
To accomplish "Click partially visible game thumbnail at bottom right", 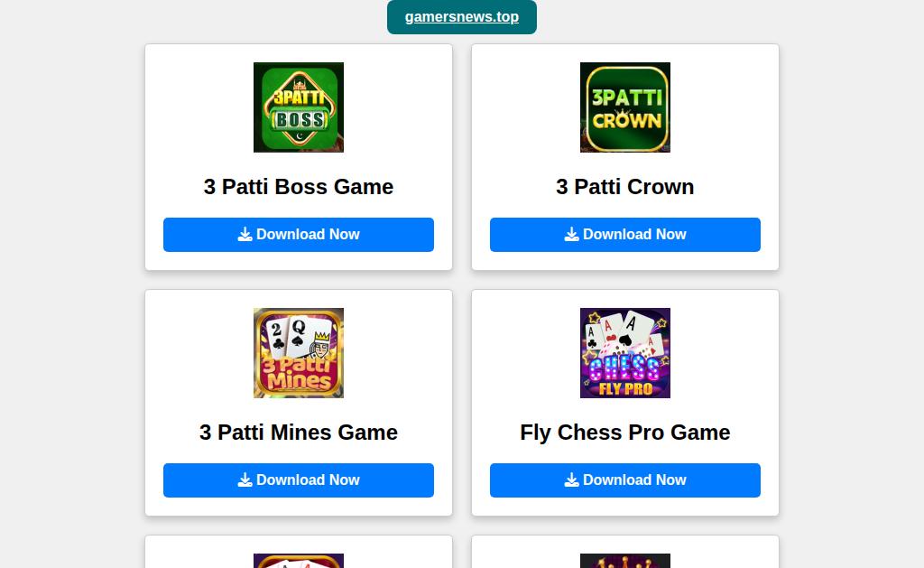I will click(x=624, y=561).
